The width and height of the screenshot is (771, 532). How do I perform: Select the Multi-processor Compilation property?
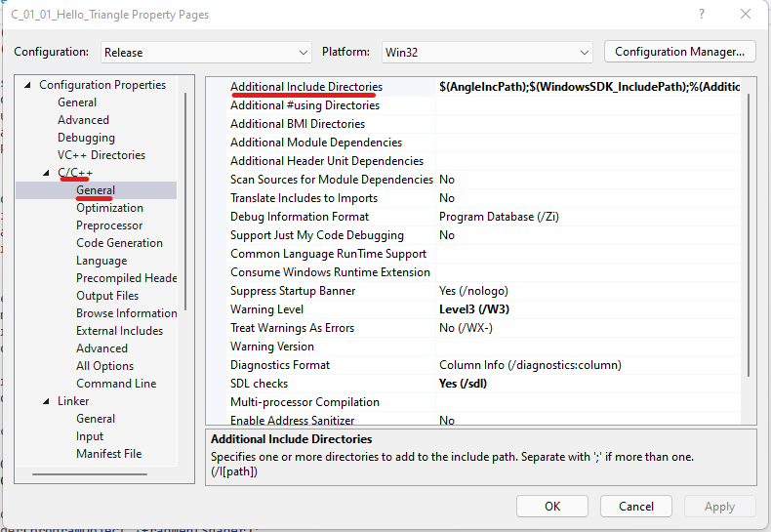[x=304, y=402]
